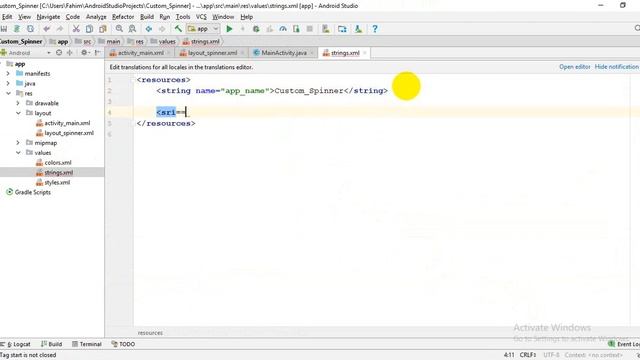Screen dimensions: 640x360
Task: Click the values breadcrumb
Action: tap(163, 41)
